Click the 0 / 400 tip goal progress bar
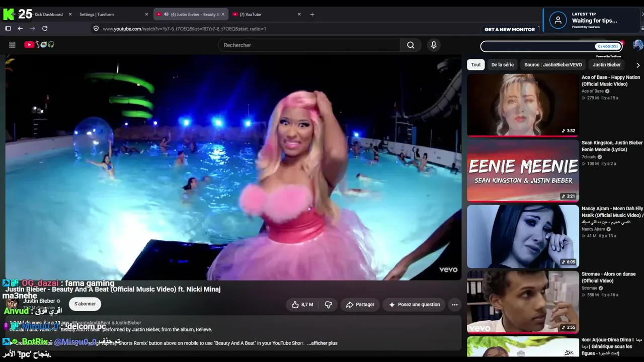The image size is (644, 362). click(x=551, y=46)
